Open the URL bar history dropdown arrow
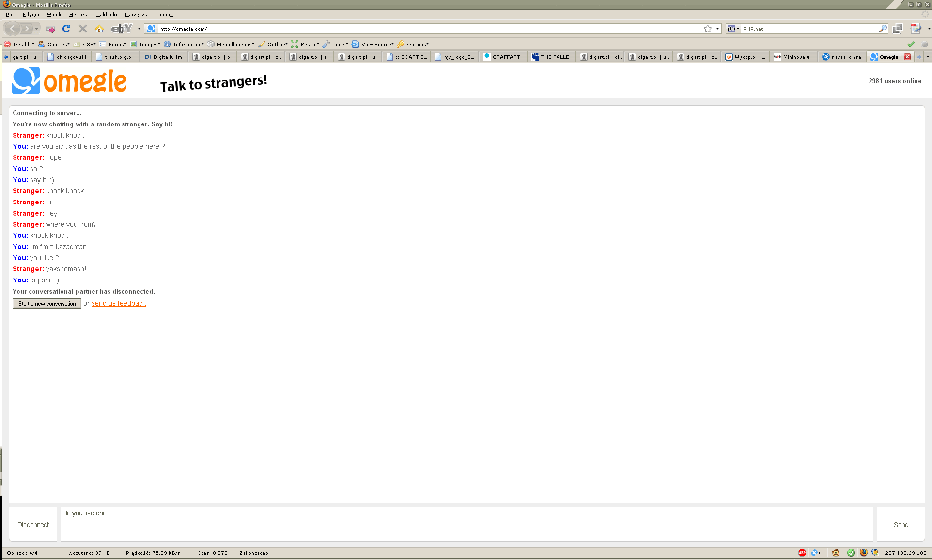 coord(717,29)
